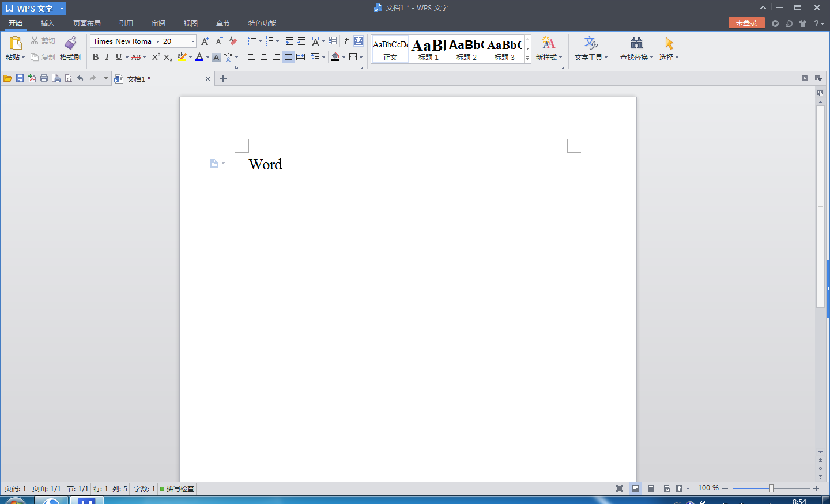Clear formatting with the eraser icon

coord(233,41)
